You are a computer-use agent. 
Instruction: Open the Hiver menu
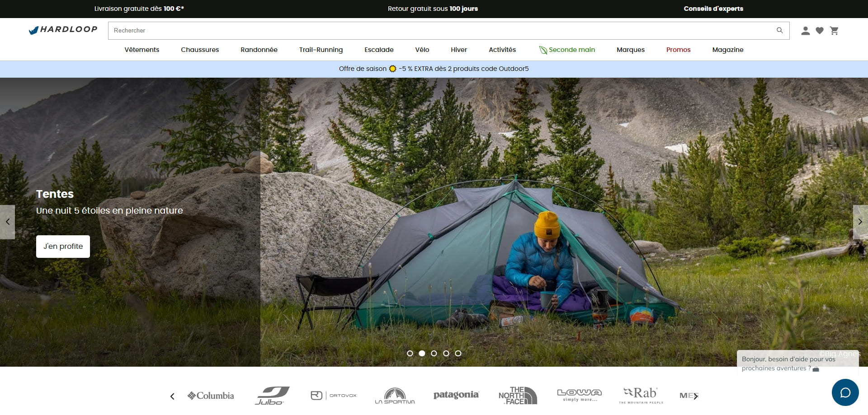[459, 50]
